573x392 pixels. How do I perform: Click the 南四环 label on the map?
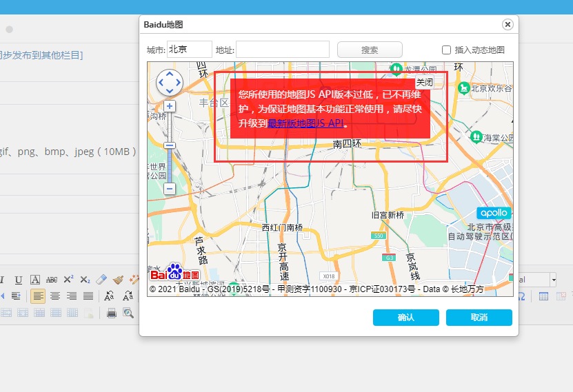click(x=347, y=144)
